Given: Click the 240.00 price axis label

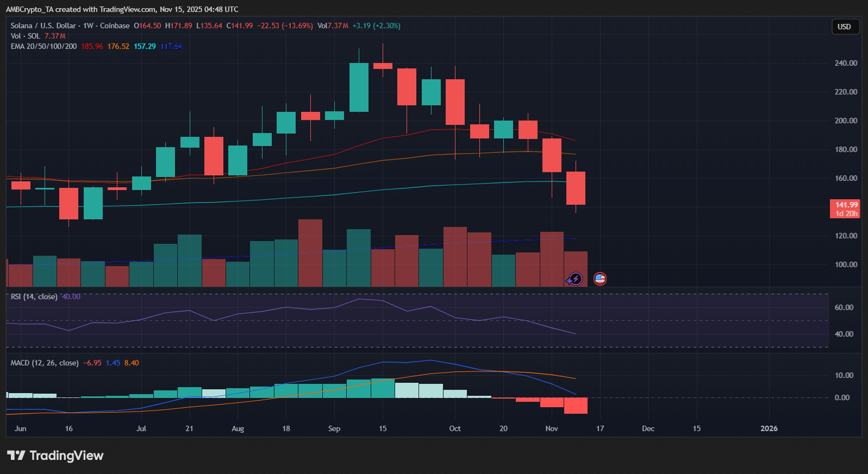Looking at the screenshot, I should pyautogui.click(x=846, y=63).
